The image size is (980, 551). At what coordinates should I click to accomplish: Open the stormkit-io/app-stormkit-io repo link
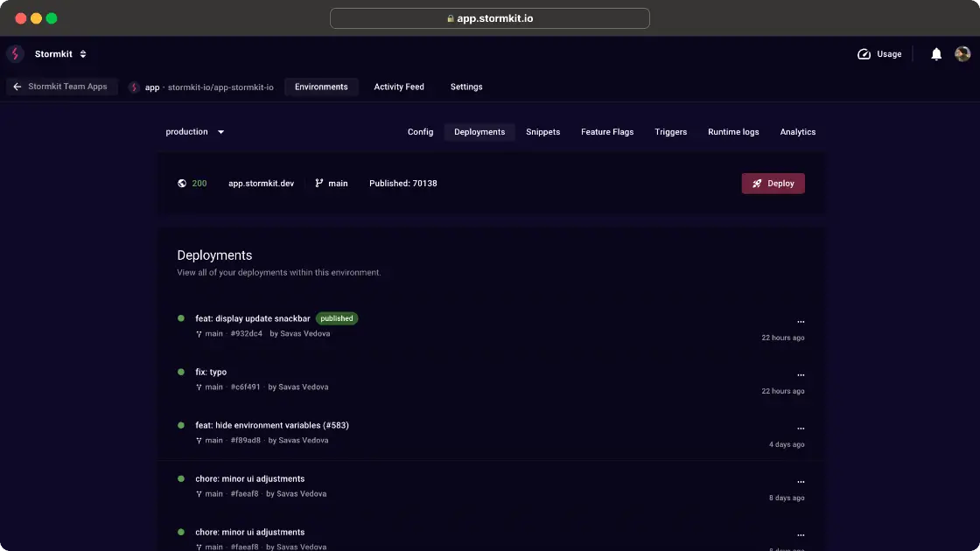(220, 87)
